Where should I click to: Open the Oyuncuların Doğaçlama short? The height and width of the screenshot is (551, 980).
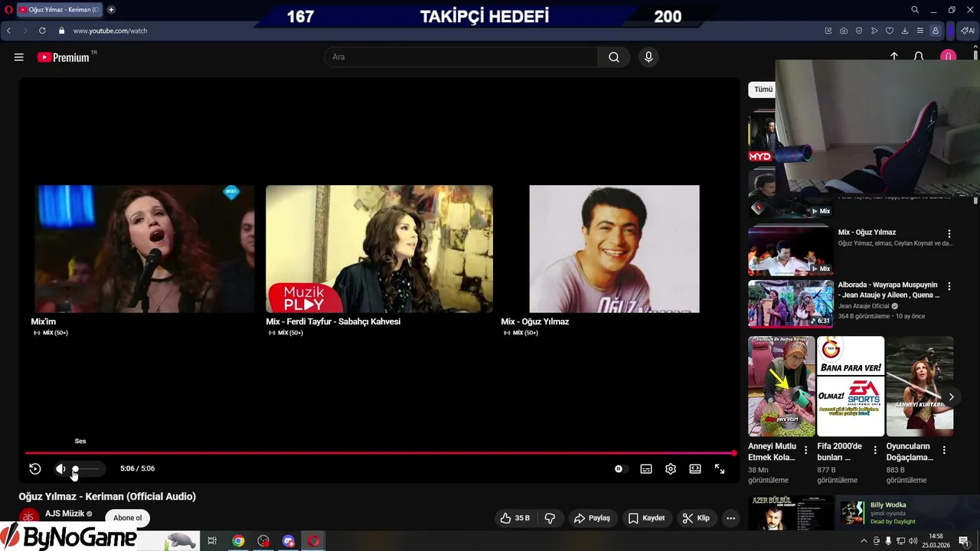coord(920,386)
